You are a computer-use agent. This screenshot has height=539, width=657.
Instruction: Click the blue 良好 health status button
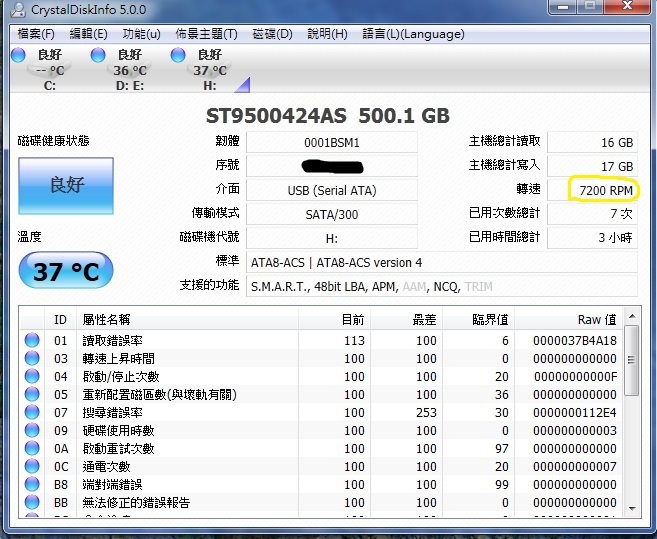pos(66,186)
